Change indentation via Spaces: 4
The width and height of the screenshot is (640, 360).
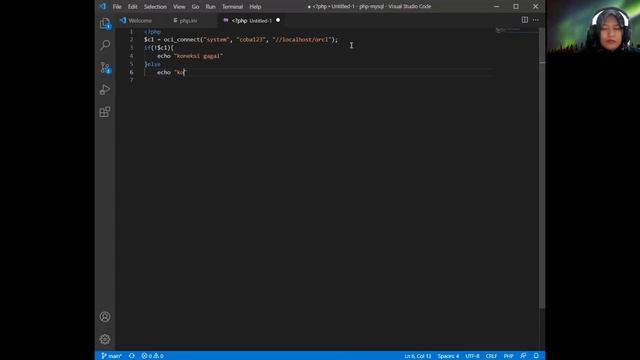coord(448,356)
